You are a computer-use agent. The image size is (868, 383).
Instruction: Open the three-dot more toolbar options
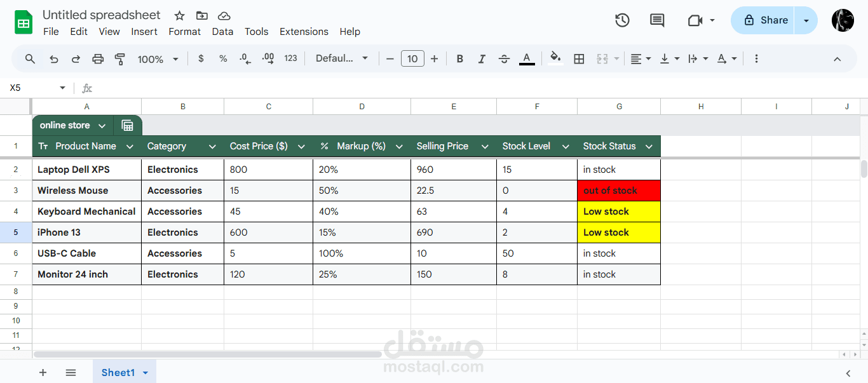point(756,58)
